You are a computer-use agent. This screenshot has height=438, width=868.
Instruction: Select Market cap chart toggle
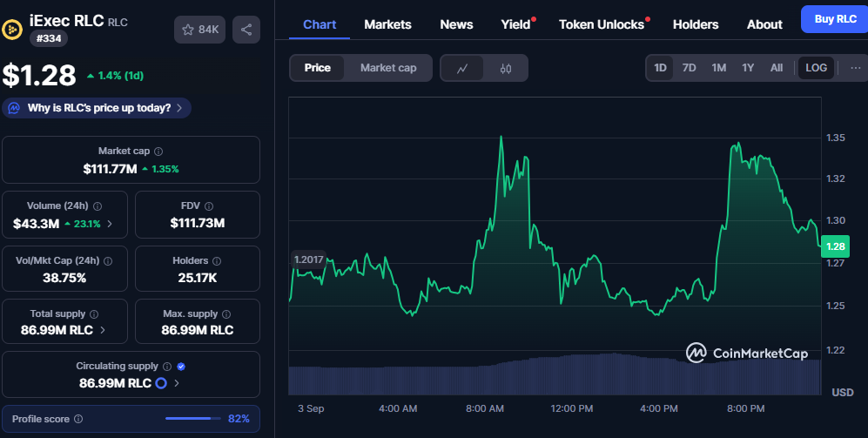[388, 68]
